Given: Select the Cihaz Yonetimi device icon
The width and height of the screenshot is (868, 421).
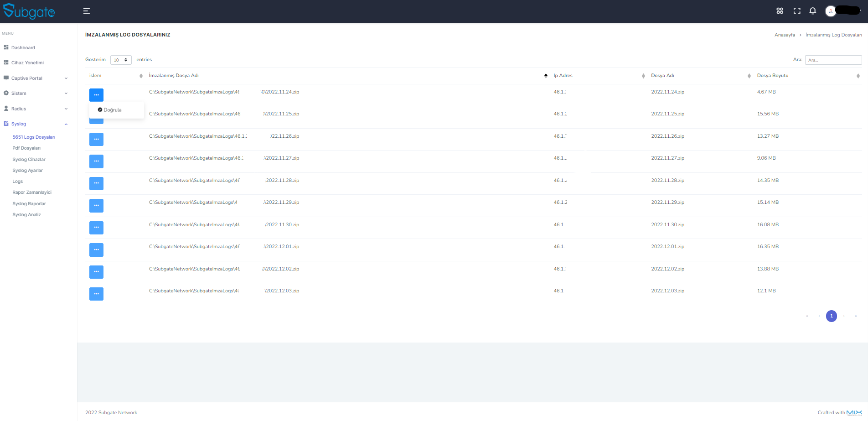Looking at the screenshot, I should pyautogui.click(x=6, y=62).
